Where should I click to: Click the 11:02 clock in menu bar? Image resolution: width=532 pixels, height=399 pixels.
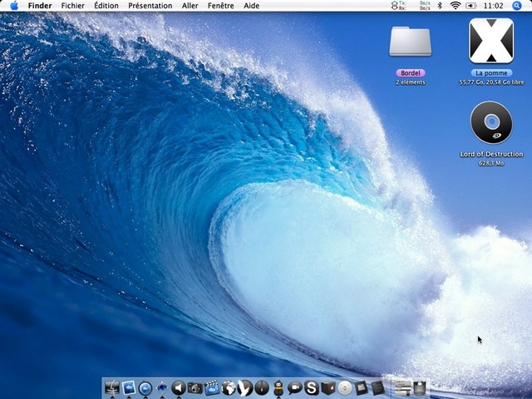pos(493,6)
